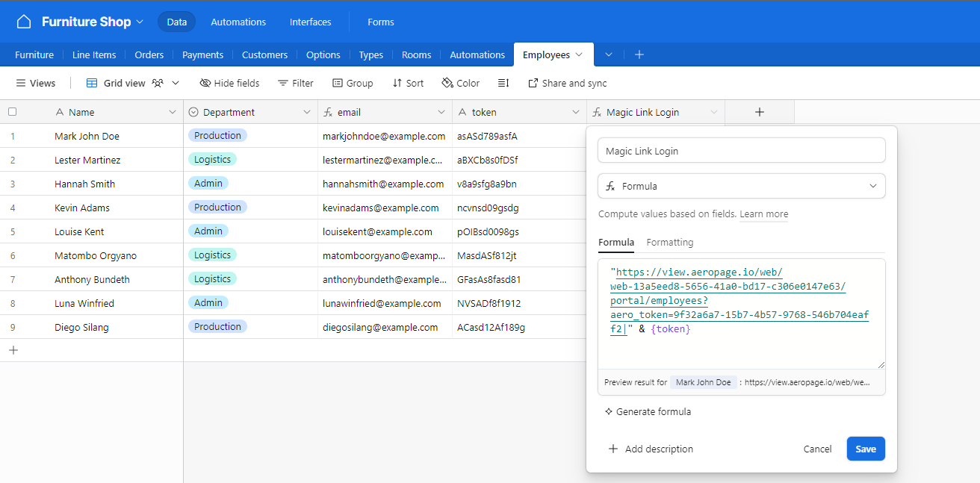Open the Sort options
The width and height of the screenshot is (980, 483).
(x=408, y=83)
